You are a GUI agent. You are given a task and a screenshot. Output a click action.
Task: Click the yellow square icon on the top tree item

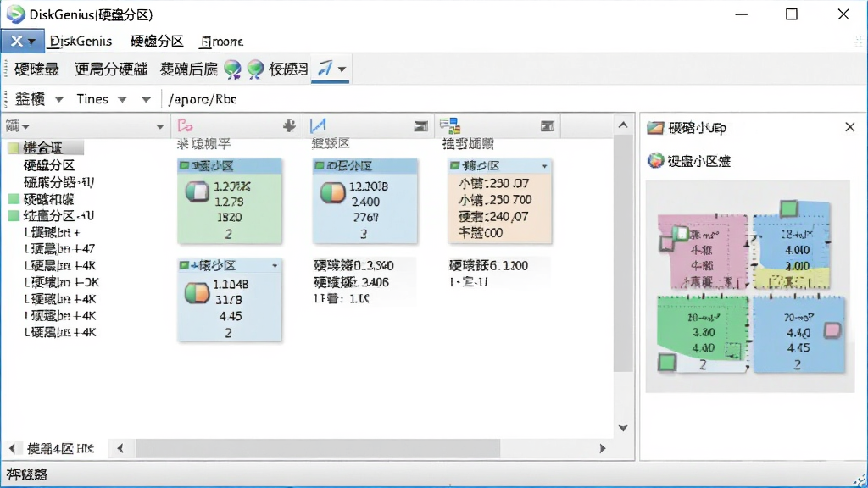[14, 147]
